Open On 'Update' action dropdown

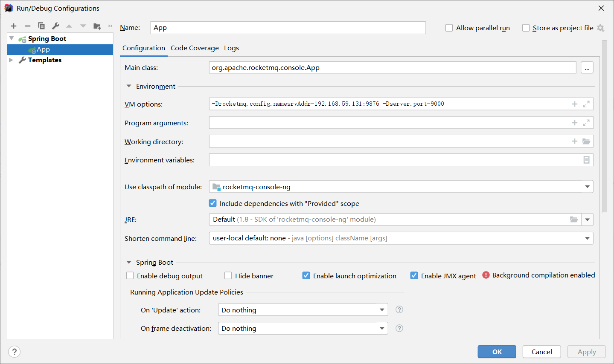pos(303,310)
